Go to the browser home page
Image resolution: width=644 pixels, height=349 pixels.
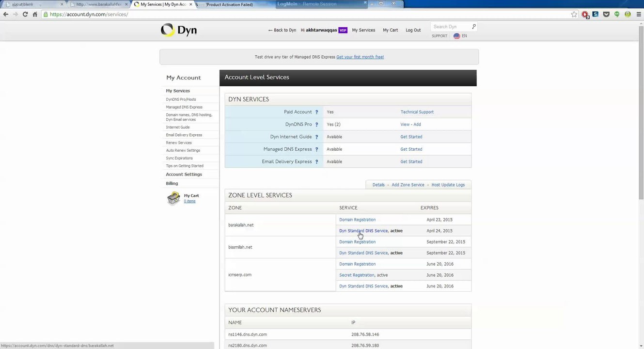(35, 15)
